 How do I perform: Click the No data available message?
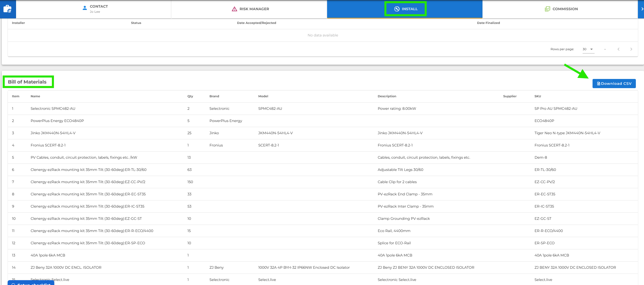[323, 35]
